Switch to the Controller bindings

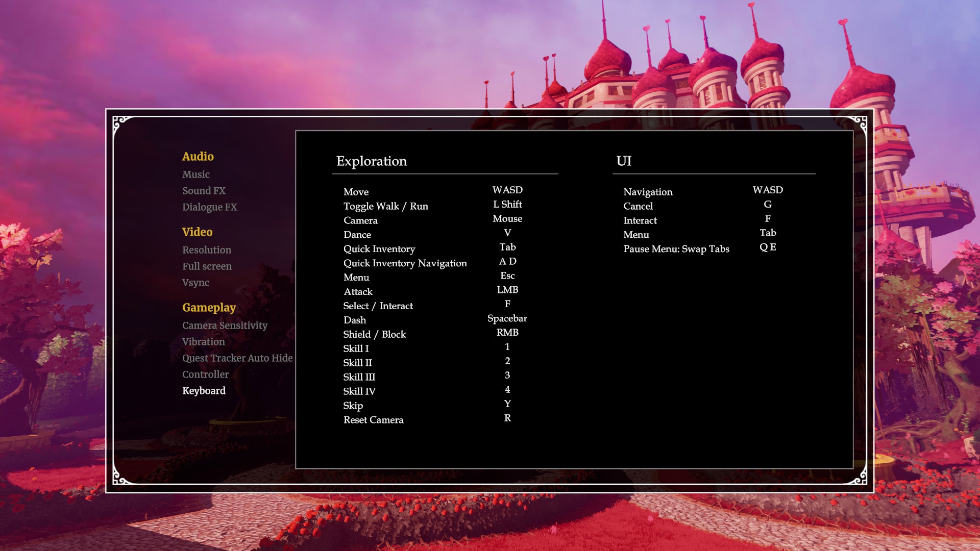pos(205,374)
